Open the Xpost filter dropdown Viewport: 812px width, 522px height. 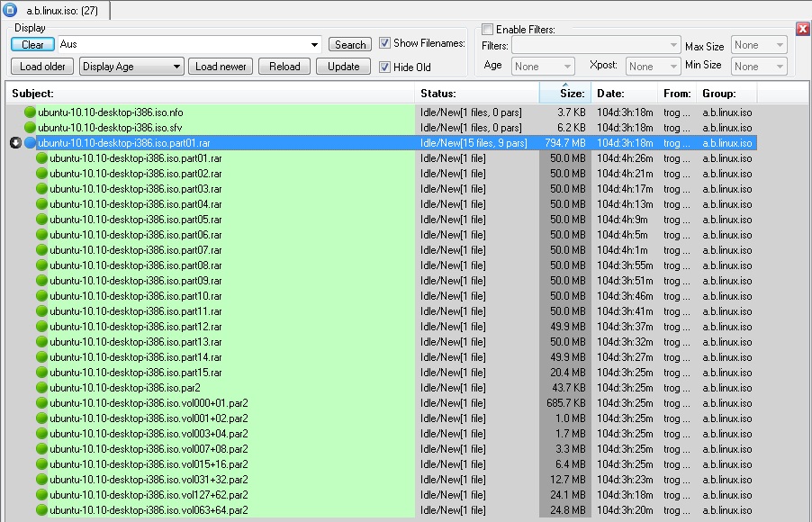point(653,67)
